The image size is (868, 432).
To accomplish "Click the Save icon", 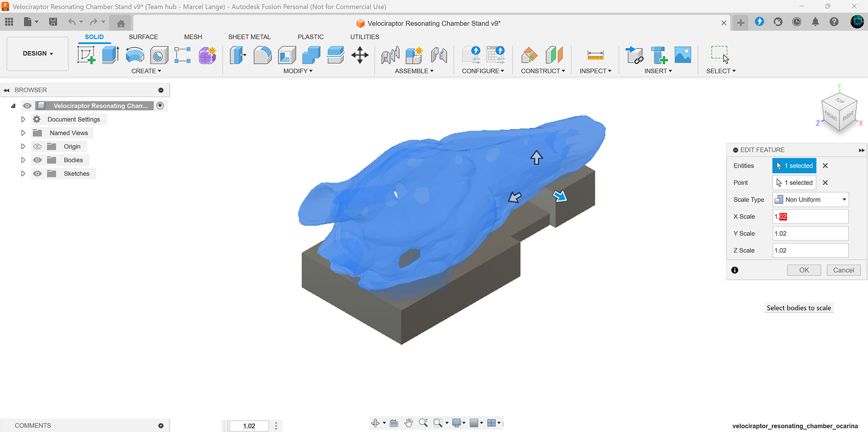I will 53,22.
